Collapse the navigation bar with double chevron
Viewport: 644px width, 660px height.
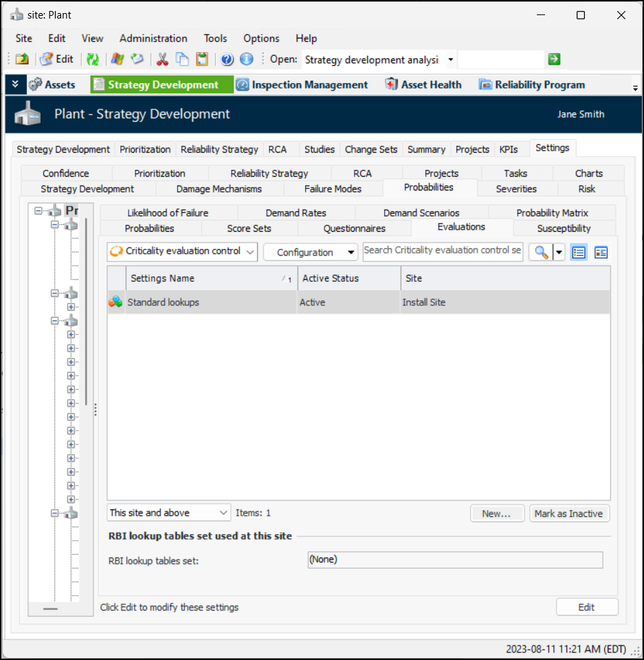click(x=16, y=84)
